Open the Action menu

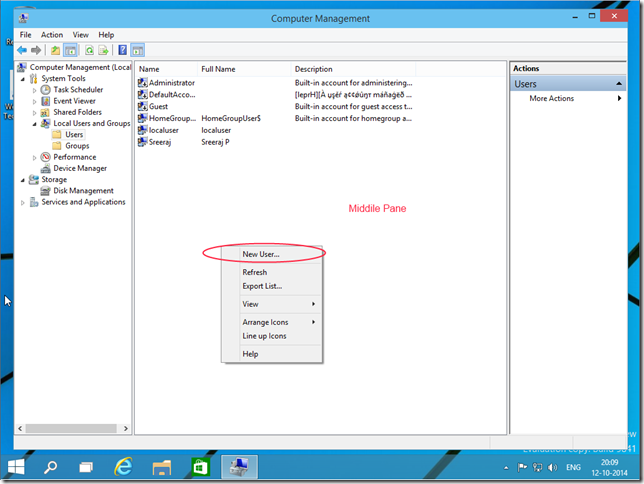[52, 35]
